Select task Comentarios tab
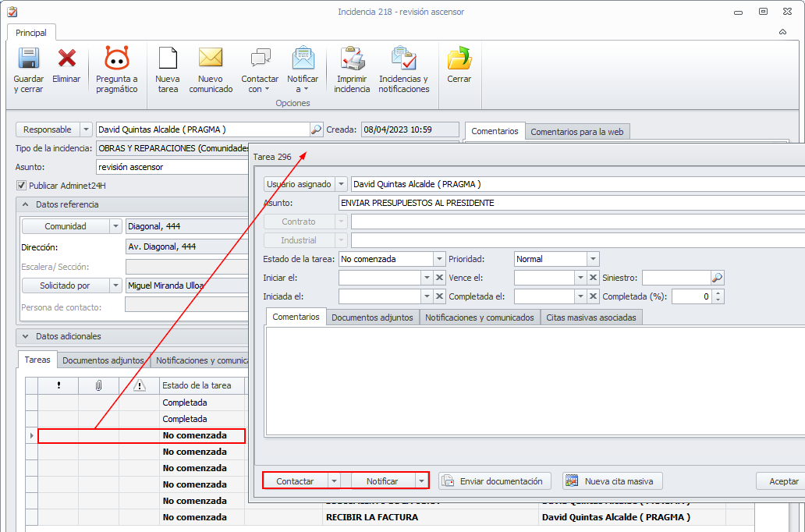This screenshot has width=805, height=532. pos(296,317)
